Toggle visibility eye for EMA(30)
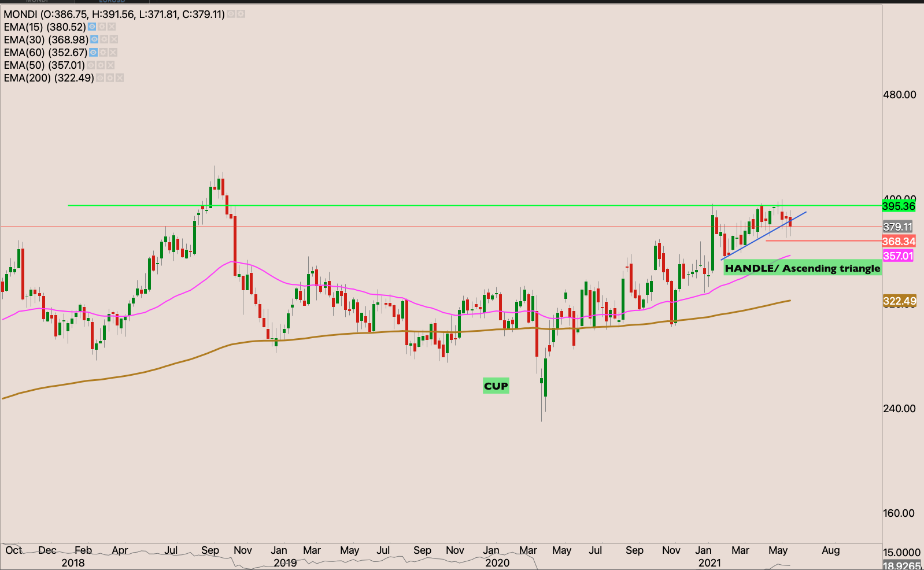Image resolution: width=924 pixels, height=570 pixels. 94,40
